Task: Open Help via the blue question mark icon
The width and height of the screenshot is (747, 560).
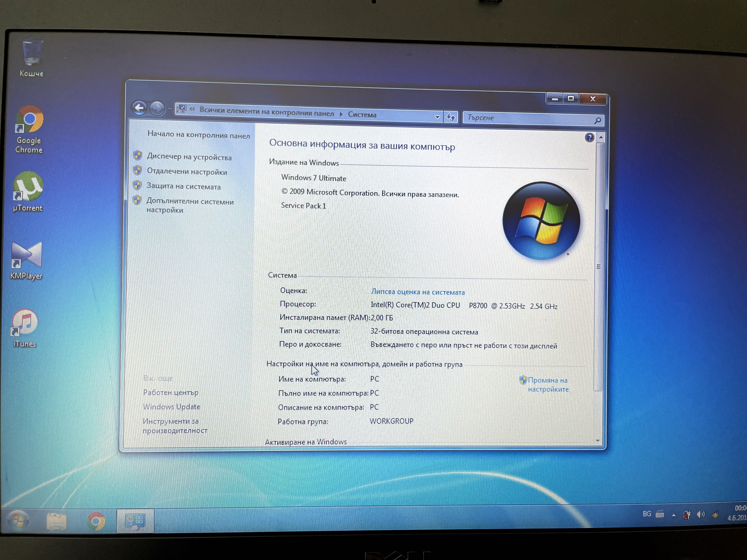Action: point(589,137)
